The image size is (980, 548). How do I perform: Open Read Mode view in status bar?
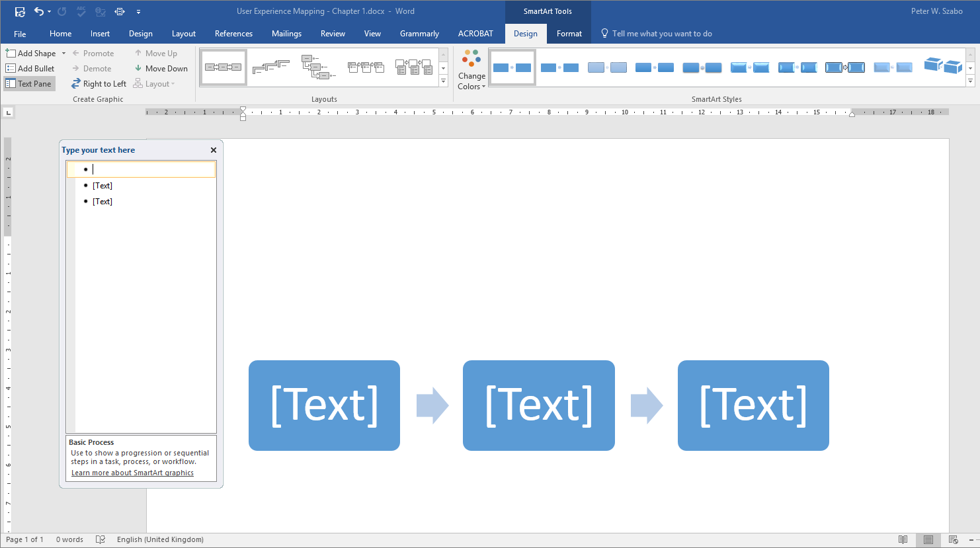[903, 539]
